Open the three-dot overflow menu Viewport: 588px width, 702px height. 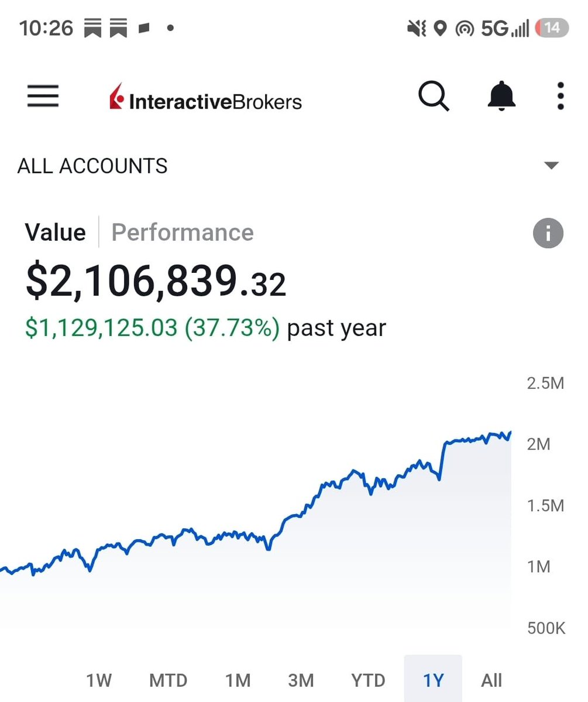pyautogui.click(x=561, y=96)
